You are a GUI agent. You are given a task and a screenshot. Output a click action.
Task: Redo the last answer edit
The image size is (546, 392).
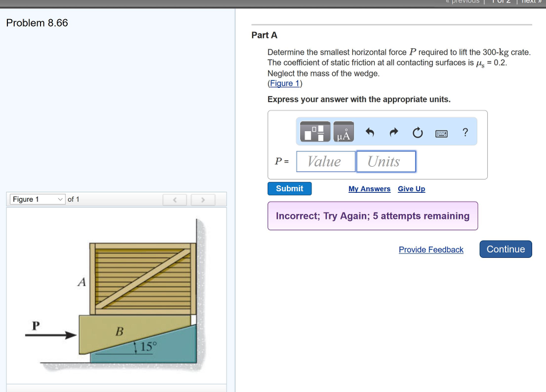coord(394,132)
